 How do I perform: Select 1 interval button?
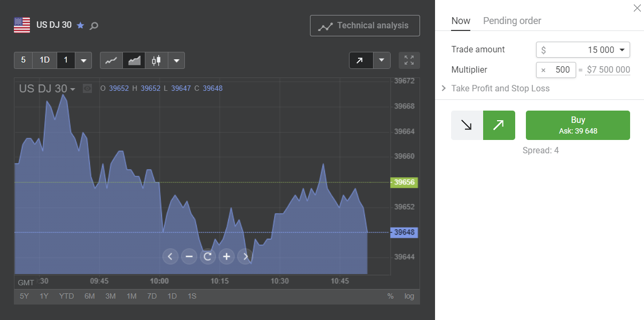click(66, 60)
